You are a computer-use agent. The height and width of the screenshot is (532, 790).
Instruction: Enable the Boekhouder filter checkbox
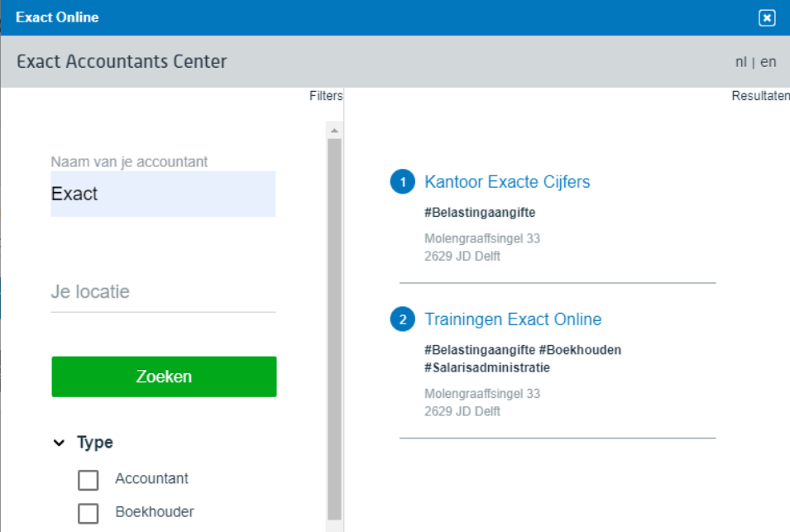[x=88, y=513]
